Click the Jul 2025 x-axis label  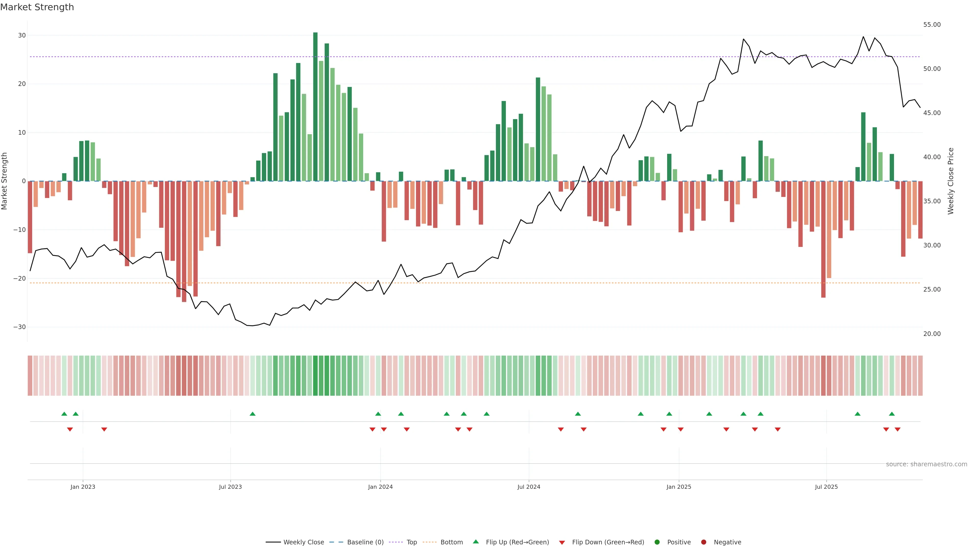point(826,487)
